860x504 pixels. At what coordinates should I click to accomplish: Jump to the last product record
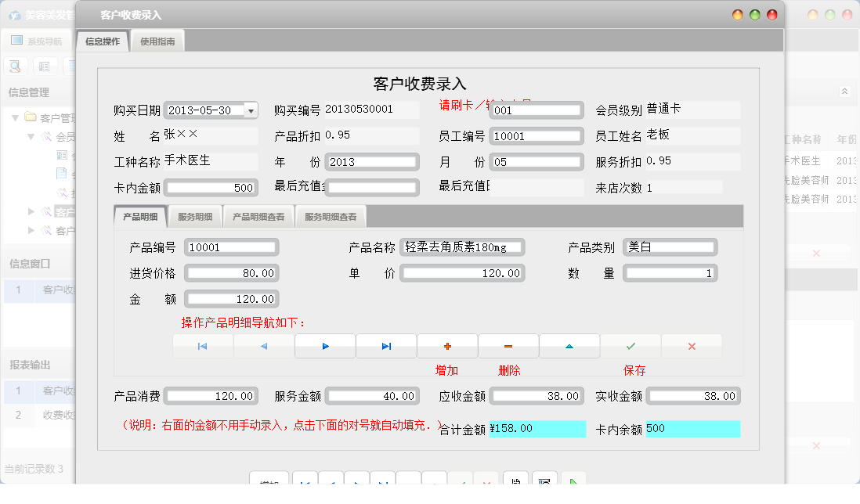coord(386,345)
